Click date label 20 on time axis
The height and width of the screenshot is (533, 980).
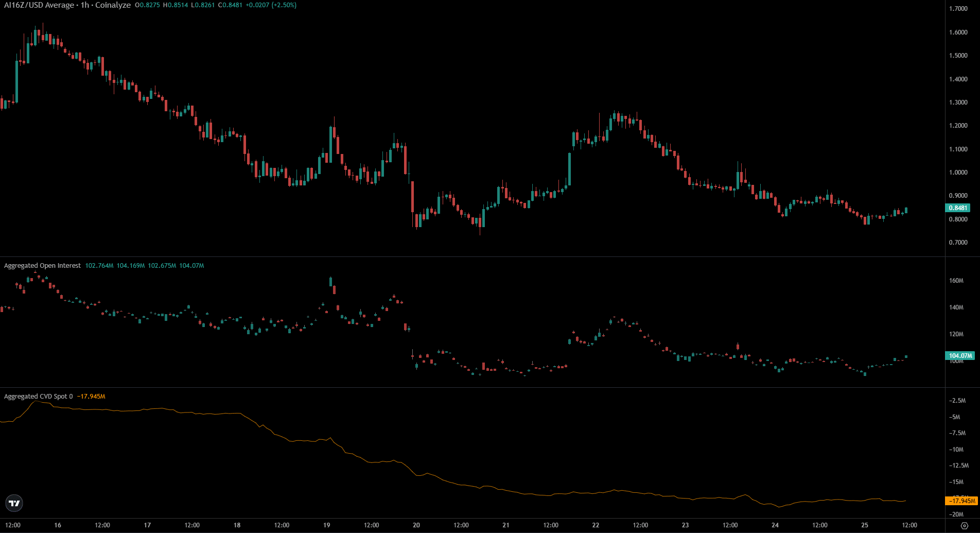point(416,525)
